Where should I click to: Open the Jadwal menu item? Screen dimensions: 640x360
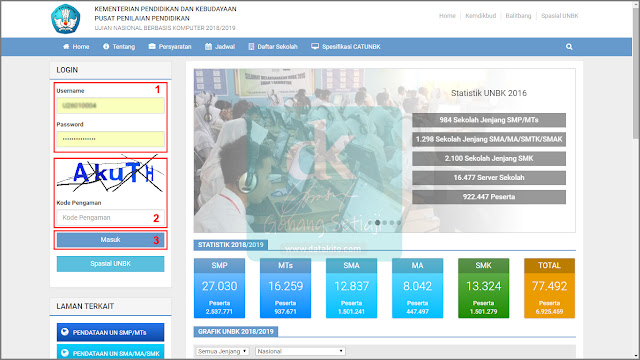click(x=220, y=47)
